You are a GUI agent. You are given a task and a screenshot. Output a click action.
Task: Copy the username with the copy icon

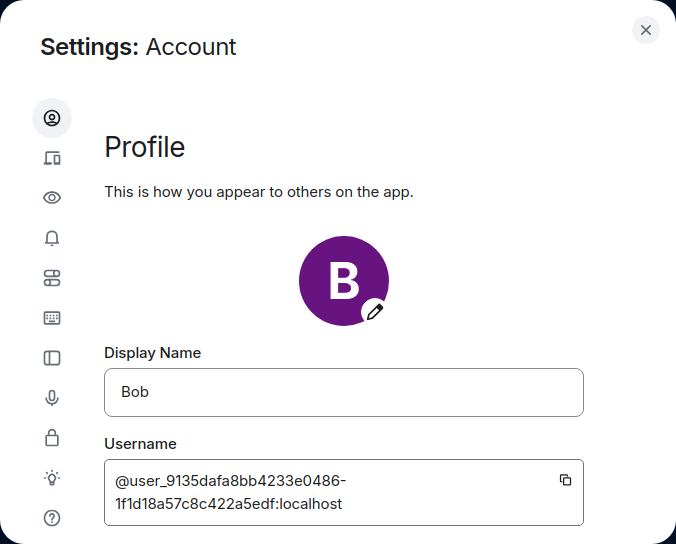pos(565,480)
